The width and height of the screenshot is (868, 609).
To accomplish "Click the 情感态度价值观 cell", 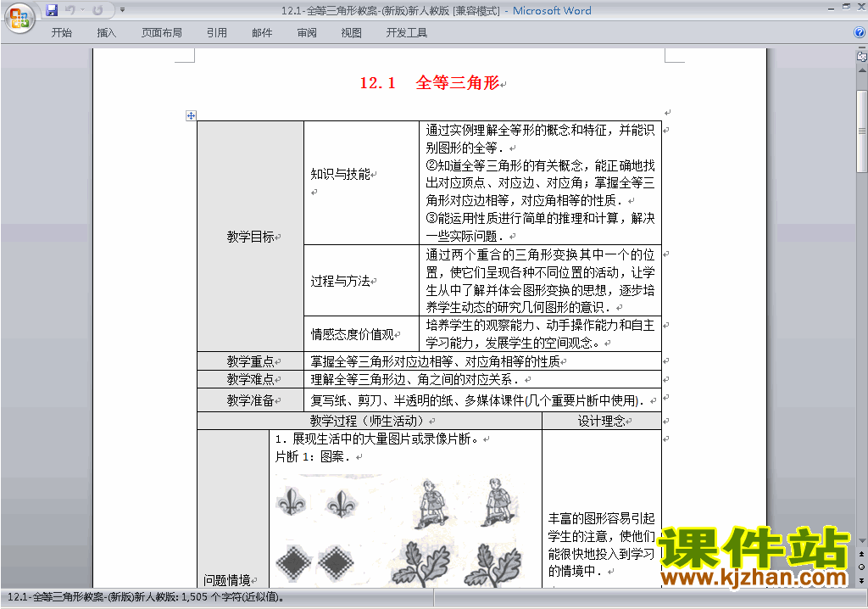I will click(361, 333).
